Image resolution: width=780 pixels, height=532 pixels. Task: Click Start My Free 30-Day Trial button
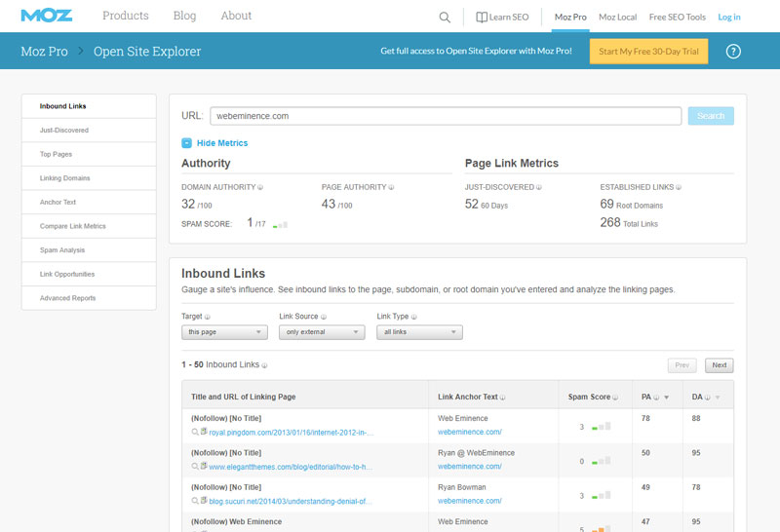(648, 52)
